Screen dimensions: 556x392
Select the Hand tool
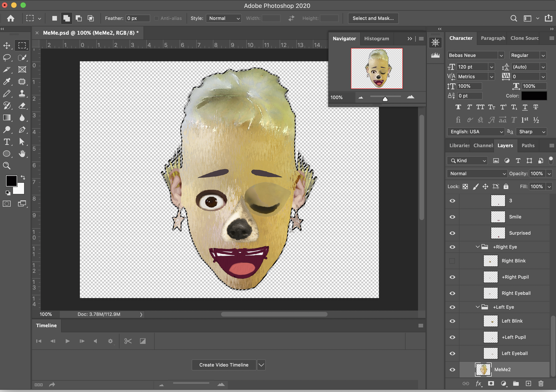tap(22, 154)
